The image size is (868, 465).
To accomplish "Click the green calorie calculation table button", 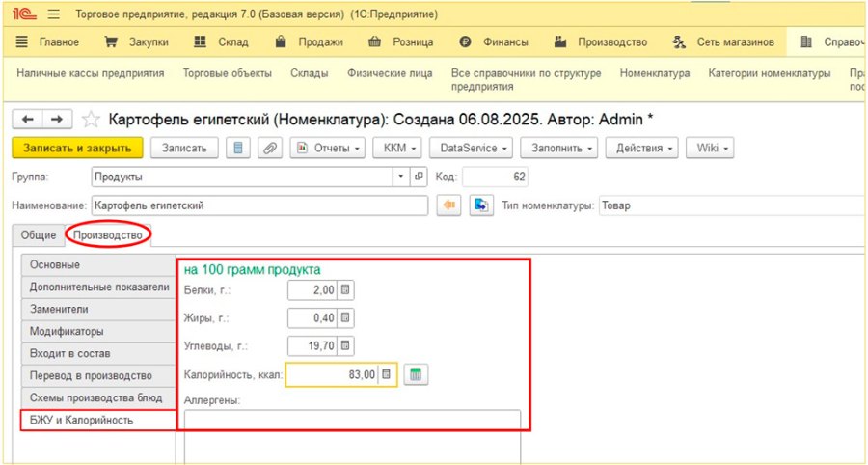I will (x=416, y=374).
